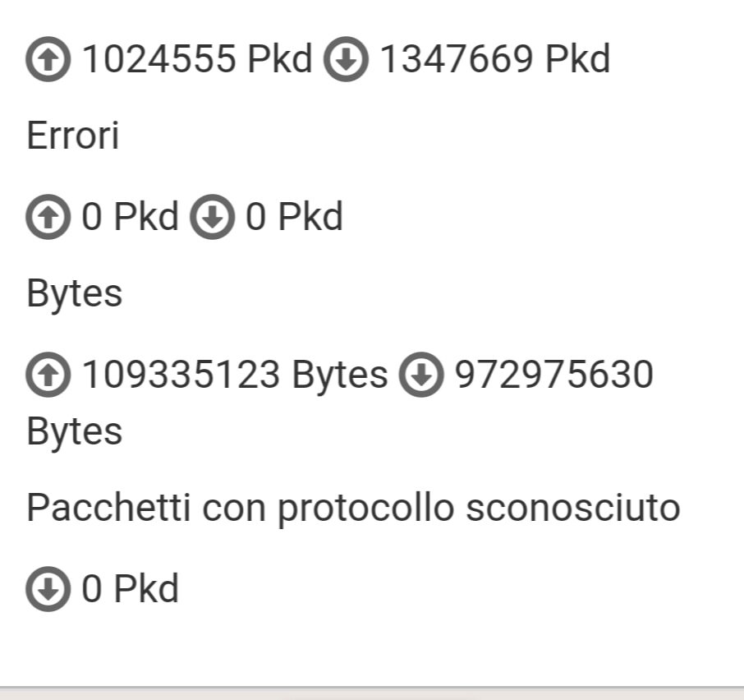Click the Pacchetti con protocollo sconosciuto heading
Viewport: 744px width, 700px height.
click(x=353, y=509)
